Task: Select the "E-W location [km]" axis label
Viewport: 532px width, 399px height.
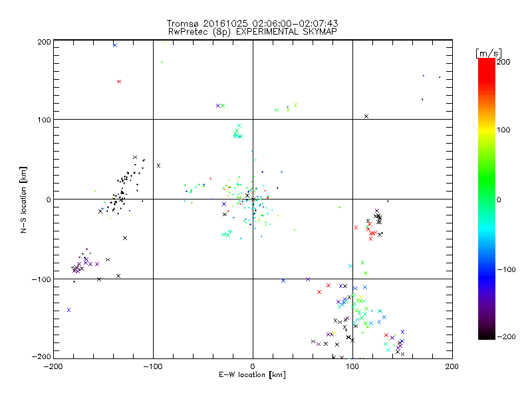Action: [x=252, y=375]
